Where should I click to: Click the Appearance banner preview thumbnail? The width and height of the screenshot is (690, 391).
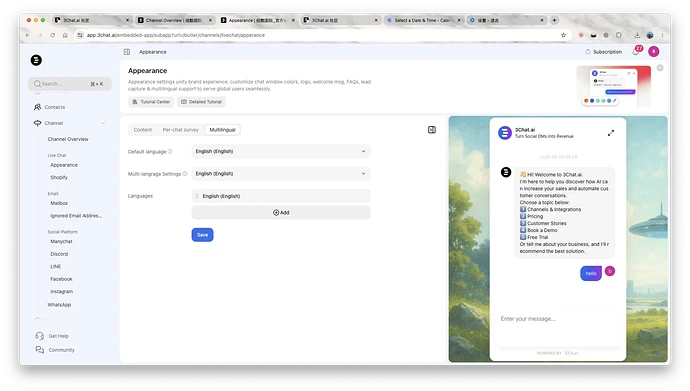(614, 86)
